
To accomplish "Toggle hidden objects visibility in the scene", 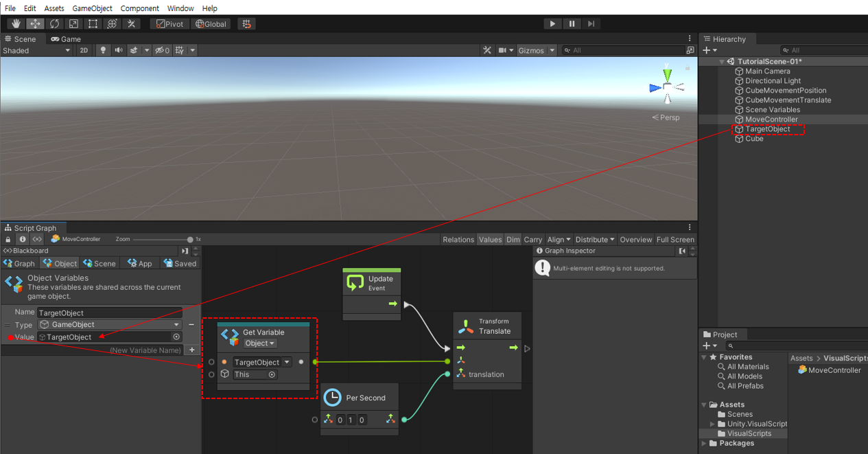I will 162,50.
